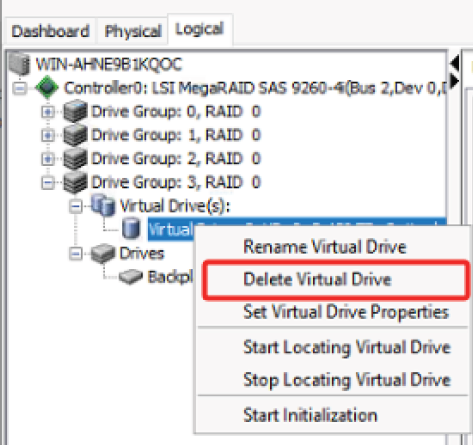The image size is (473, 445).
Task: Click the left panel collapse arrow
Action: click(x=454, y=63)
